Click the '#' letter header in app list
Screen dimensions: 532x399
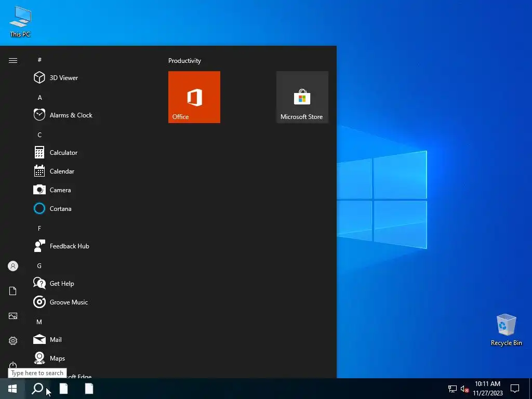coord(39,60)
